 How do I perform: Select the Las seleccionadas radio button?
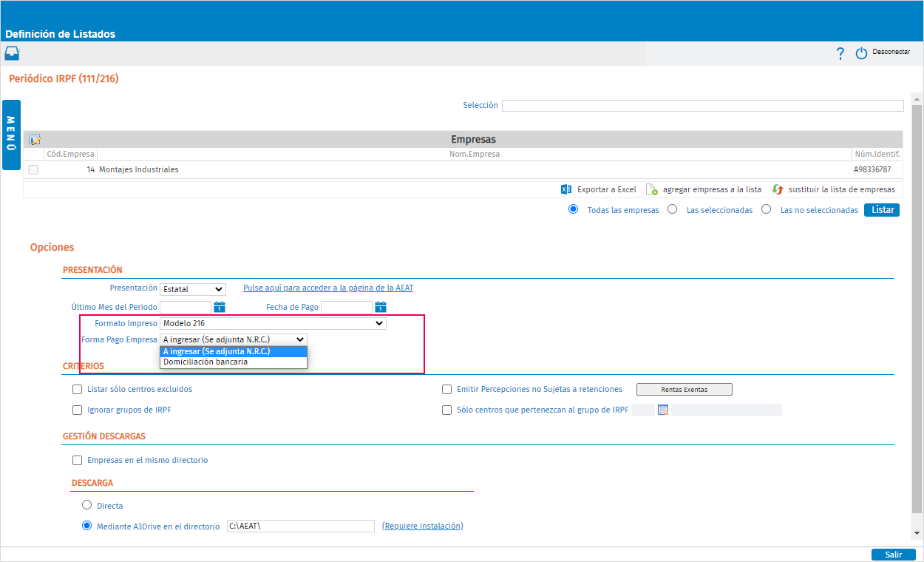pos(673,209)
